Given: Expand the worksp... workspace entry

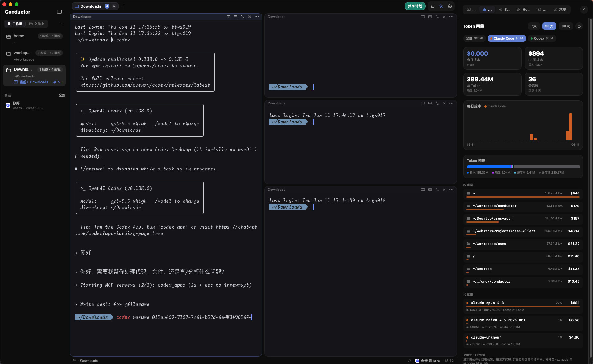Looking at the screenshot, I should tap(34, 56).
